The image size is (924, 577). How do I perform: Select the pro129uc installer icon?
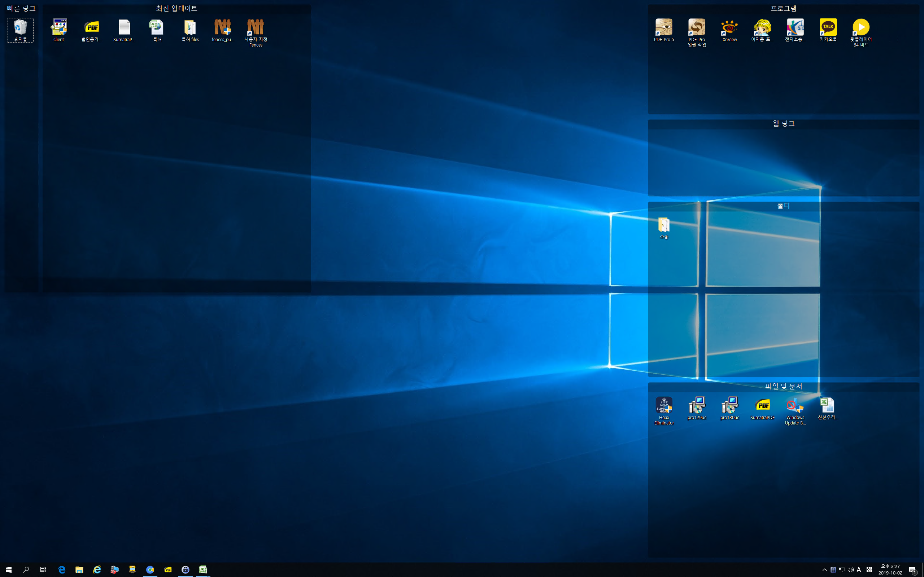697,408
